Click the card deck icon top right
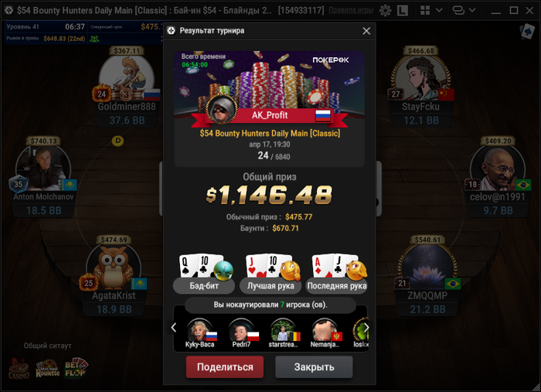The width and height of the screenshot is (541, 392). click(x=527, y=32)
